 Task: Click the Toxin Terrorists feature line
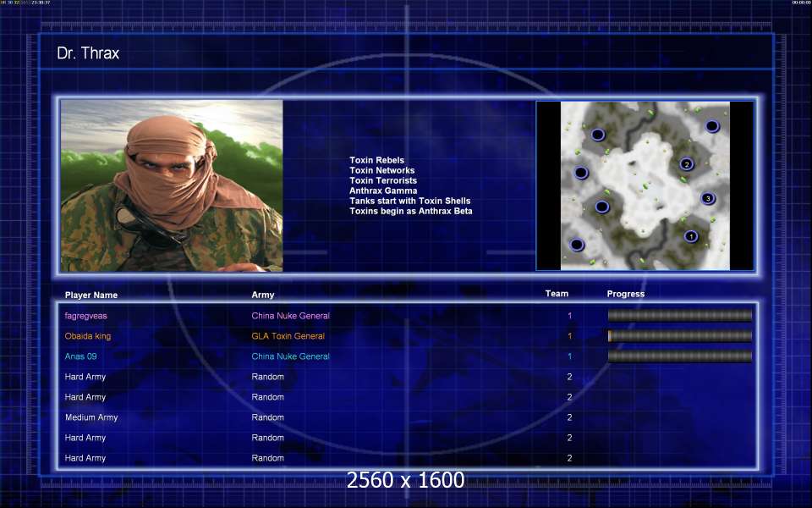(x=382, y=180)
